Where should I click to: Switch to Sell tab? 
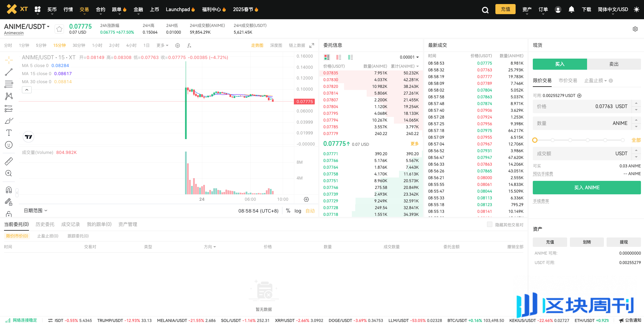[x=614, y=64]
